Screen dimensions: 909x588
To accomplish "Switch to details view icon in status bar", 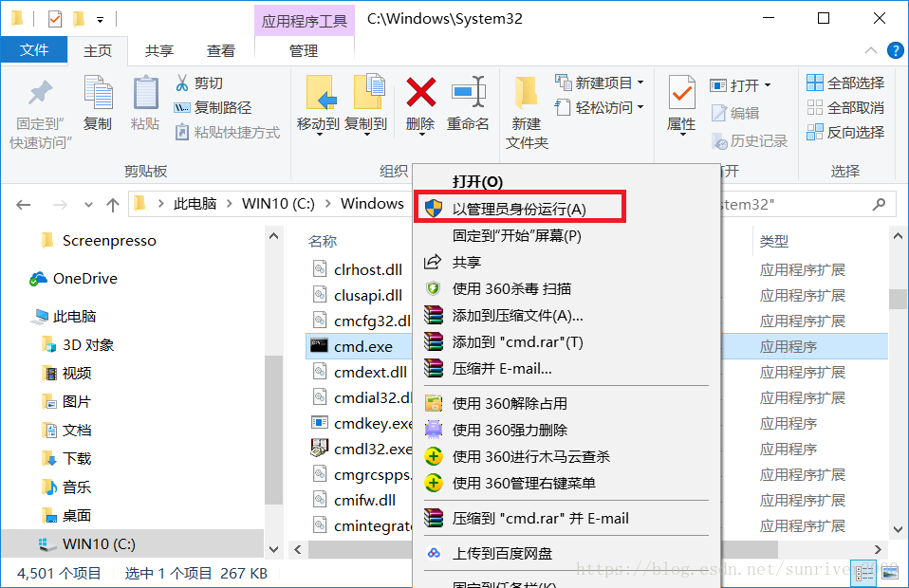I will click(864, 574).
